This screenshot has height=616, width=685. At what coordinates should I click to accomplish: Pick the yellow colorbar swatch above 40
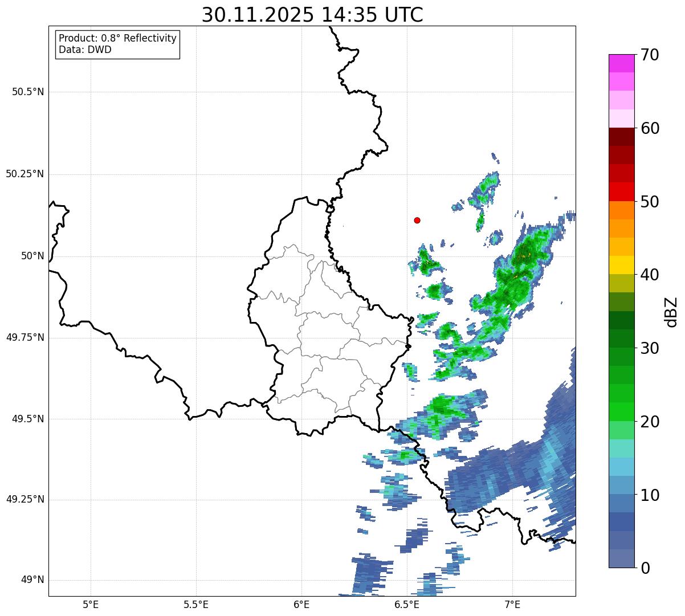pos(621,266)
